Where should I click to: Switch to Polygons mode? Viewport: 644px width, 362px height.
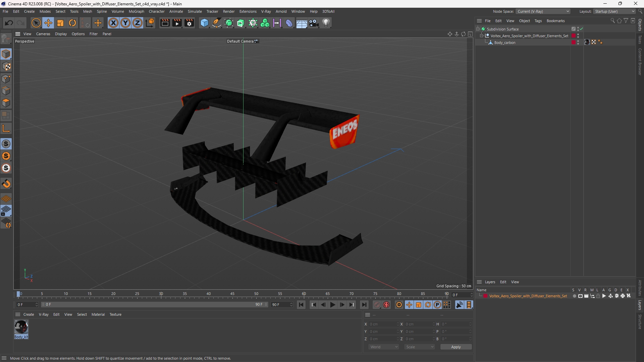(6, 103)
